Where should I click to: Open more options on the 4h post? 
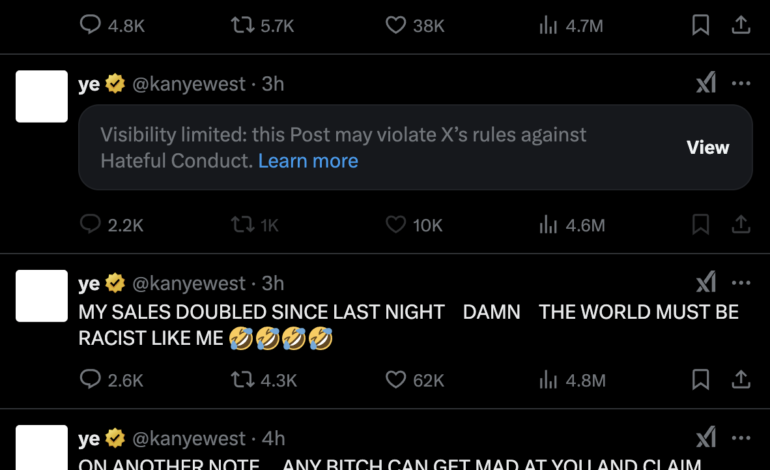[741, 438]
